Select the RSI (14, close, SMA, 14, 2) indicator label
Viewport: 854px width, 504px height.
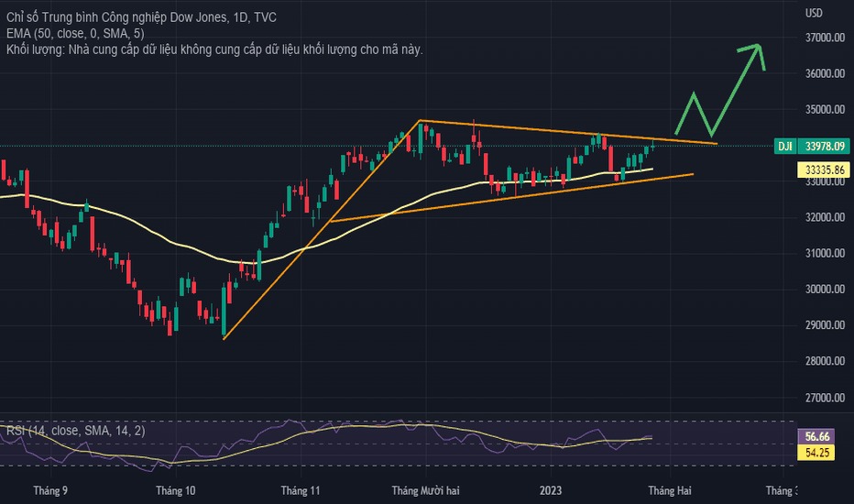(76, 431)
